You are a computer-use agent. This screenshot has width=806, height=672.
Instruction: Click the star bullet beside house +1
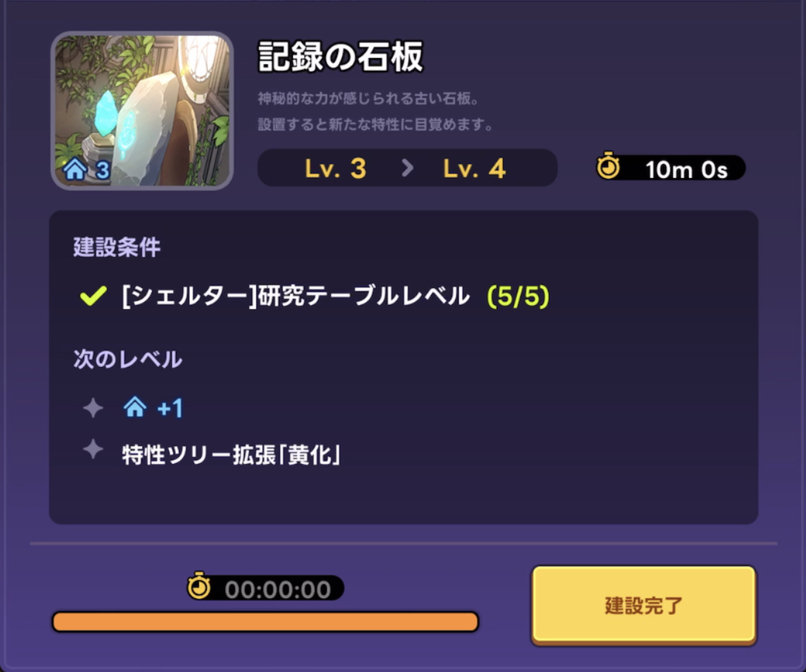(x=93, y=407)
